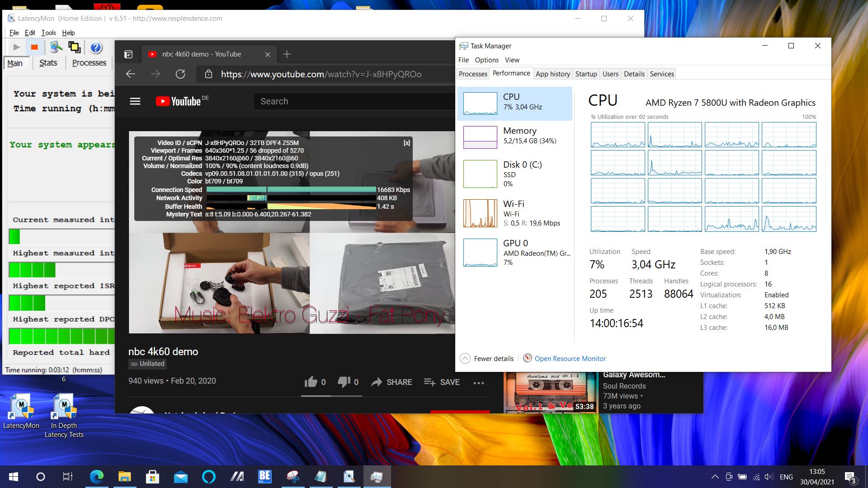Image resolution: width=868 pixels, height=488 pixels.
Task: Open Task Manager Options menu
Action: coord(486,60)
